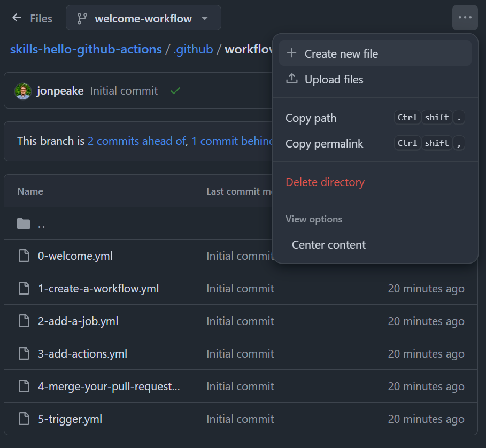Open the three-dots more options button
The width and height of the screenshot is (486, 448).
coord(465,18)
